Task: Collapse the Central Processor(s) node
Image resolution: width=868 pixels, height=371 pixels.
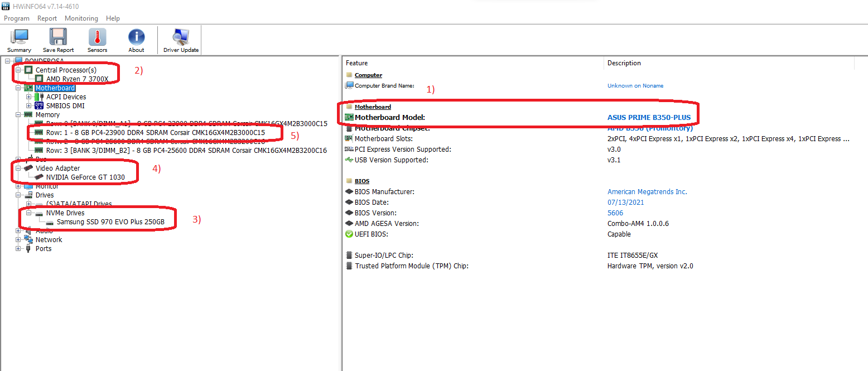Action: pyautogui.click(x=18, y=70)
